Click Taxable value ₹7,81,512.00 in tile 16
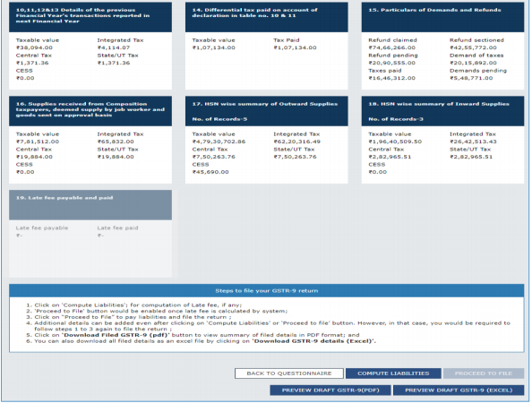Viewport: 532px width, 403px height. (38, 141)
